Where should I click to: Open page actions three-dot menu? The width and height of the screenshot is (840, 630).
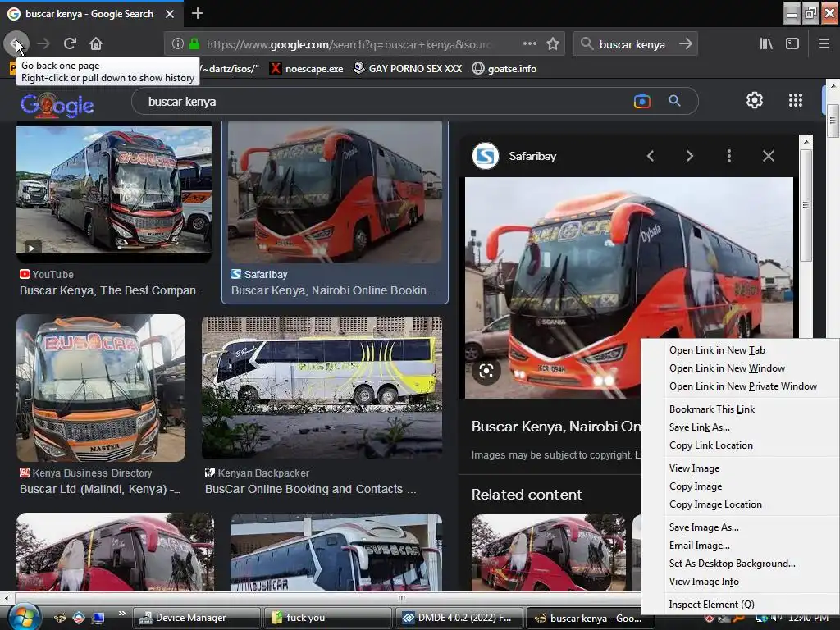click(x=529, y=44)
